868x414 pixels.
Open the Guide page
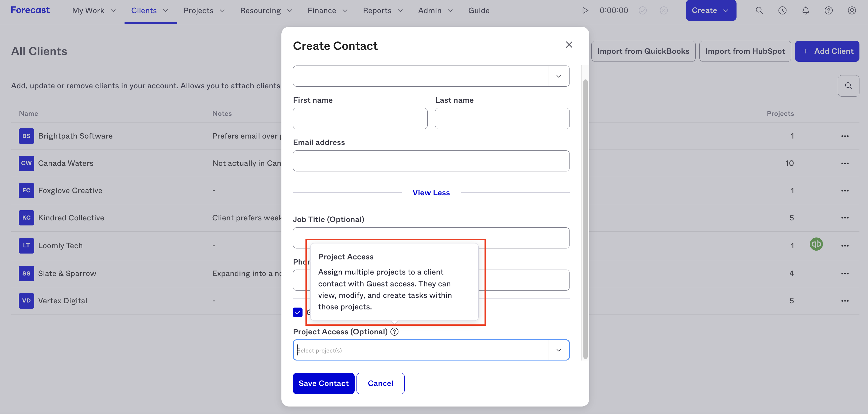click(479, 10)
